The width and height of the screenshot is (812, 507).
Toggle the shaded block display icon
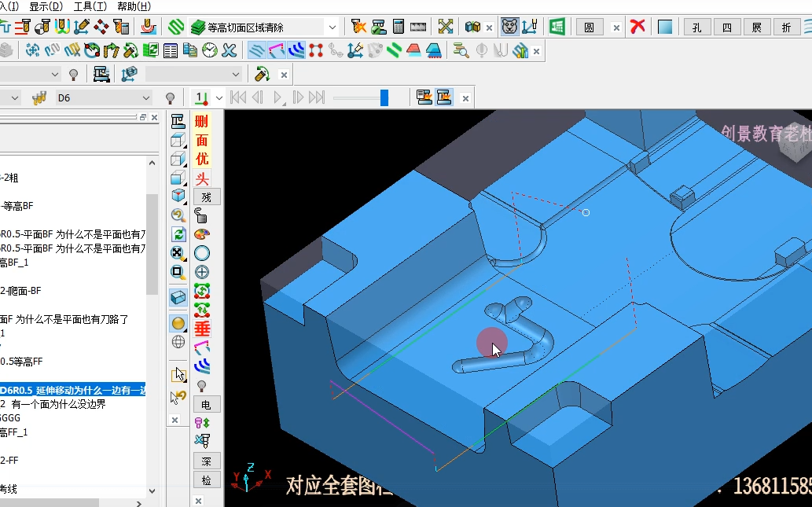pyautogui.click(x=178, y=298)
